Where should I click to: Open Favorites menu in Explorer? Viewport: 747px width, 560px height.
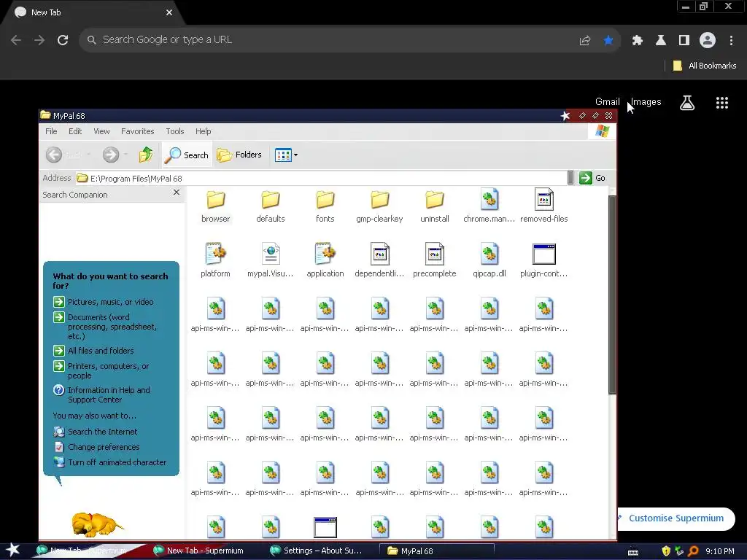coord(138,131)
